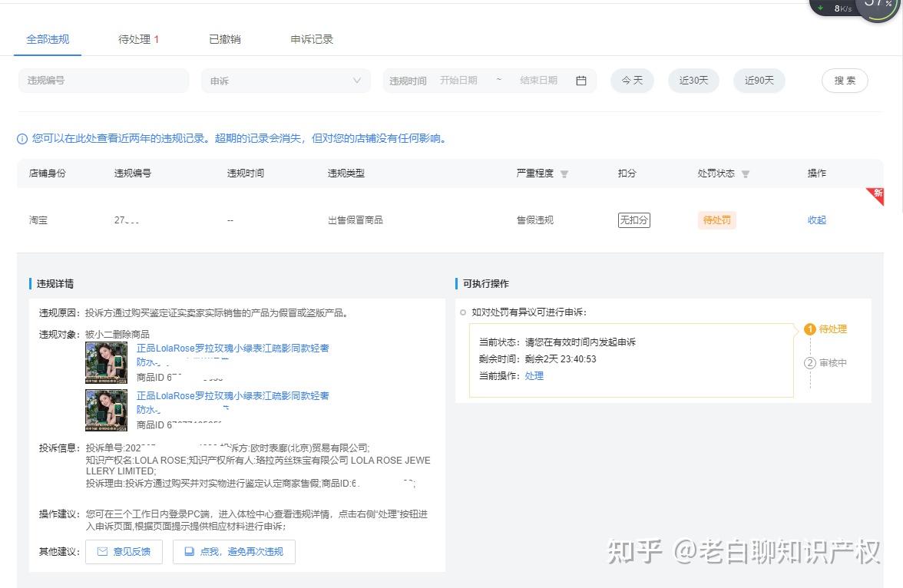Open the calendar icon in date range
Screen dimensions: 903x588
(581, 81)
